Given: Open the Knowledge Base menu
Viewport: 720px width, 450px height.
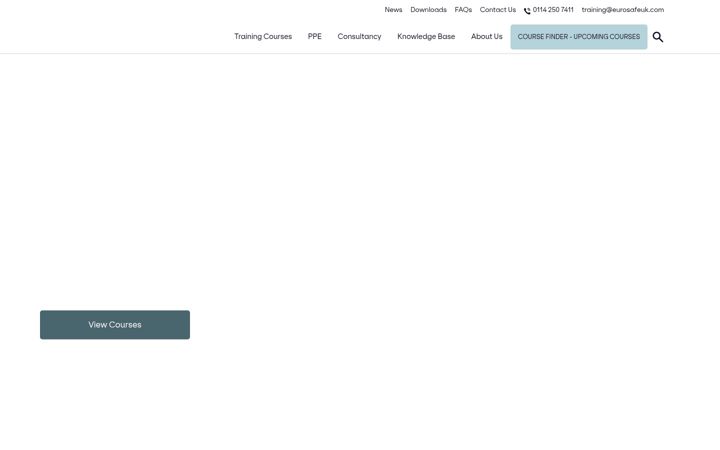Looking at the screenshot, I should pos(426,36).
